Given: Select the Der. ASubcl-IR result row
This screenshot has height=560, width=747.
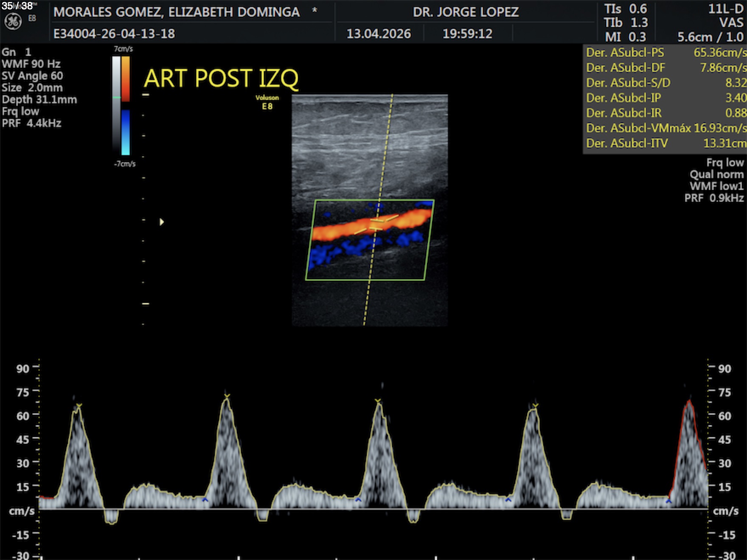Looking at the screenshot, I should click(x=666, y=113).
